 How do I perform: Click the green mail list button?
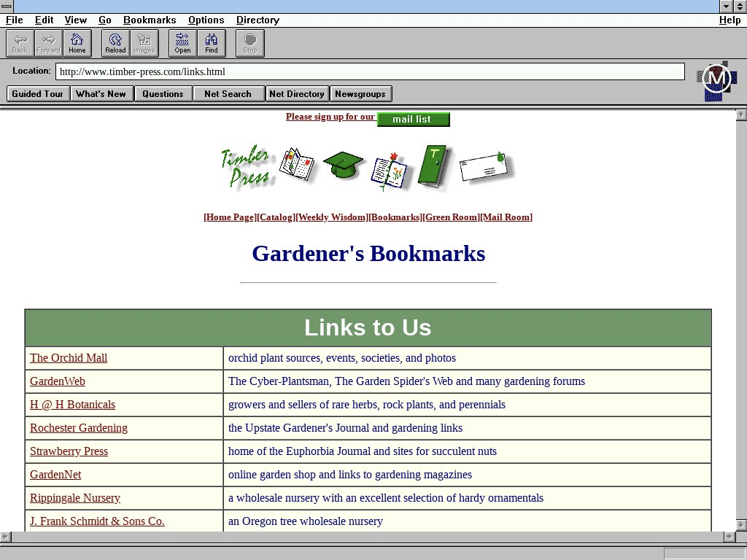coord(413,120)
